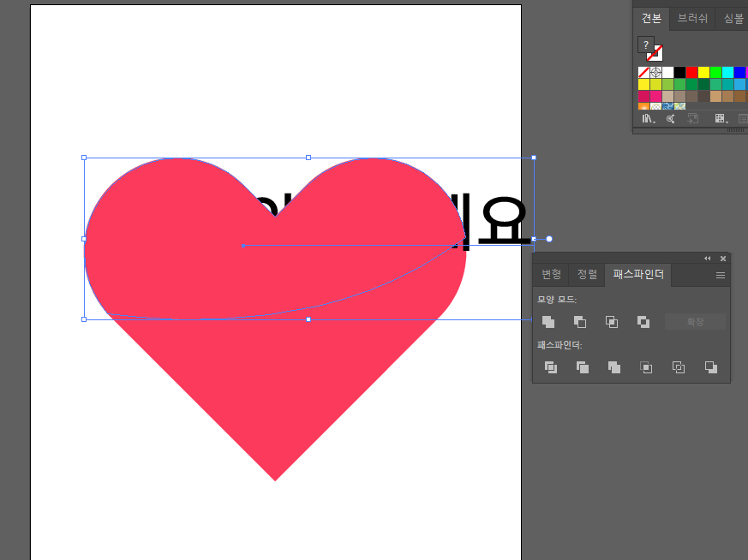
Task: Switch to the 정렬 (Align) tab
Action: tap(587, 274)
